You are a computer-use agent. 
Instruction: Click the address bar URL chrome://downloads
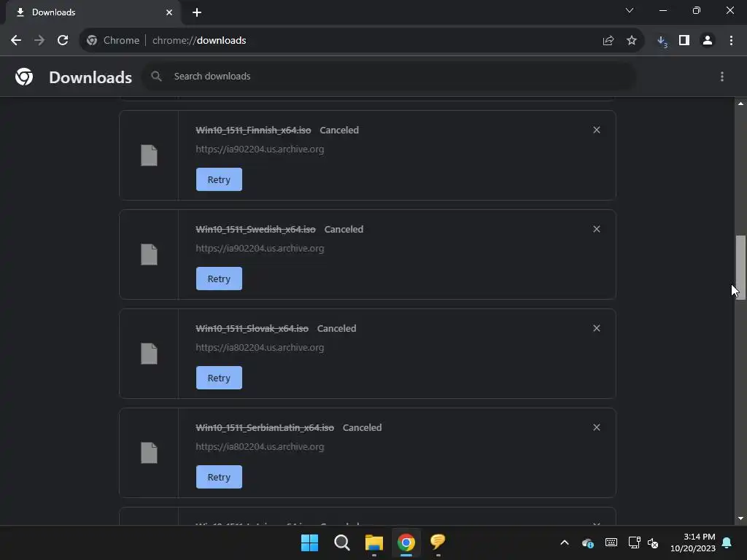pyautogui.click(x=199, y=41)
